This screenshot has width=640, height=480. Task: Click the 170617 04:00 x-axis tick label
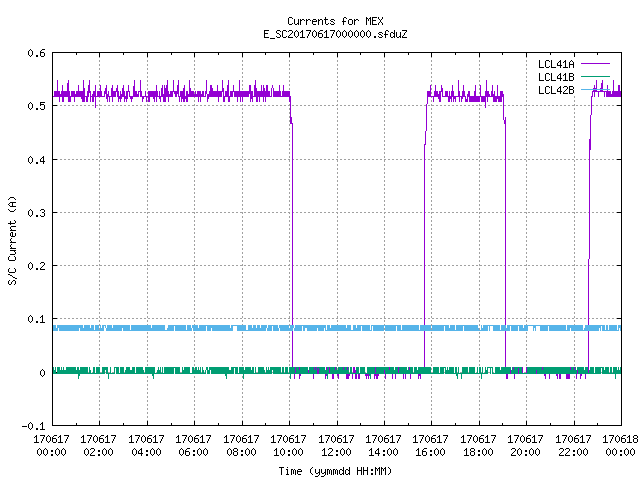146,446
